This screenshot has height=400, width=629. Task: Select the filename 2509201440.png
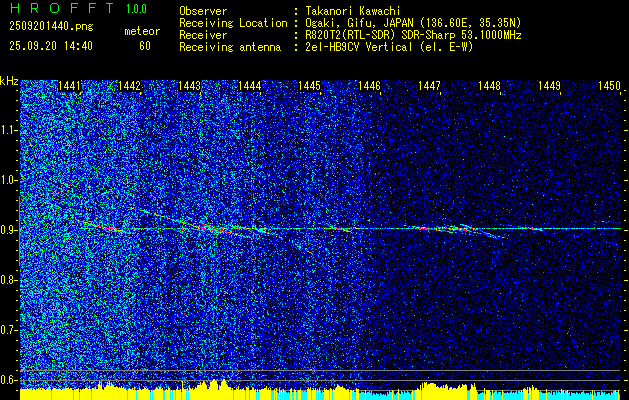[x=51, y=26]
